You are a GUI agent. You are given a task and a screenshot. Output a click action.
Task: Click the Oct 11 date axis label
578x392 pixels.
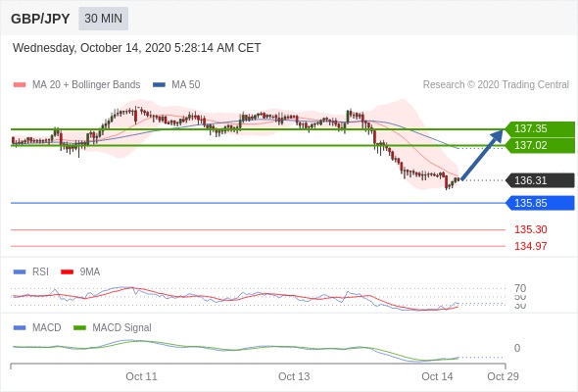click(141, 376)
